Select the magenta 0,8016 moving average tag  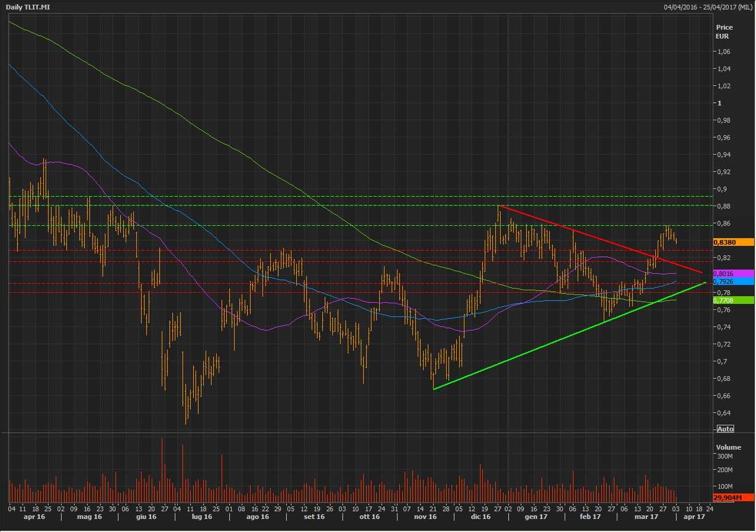(x=733, y=274)
